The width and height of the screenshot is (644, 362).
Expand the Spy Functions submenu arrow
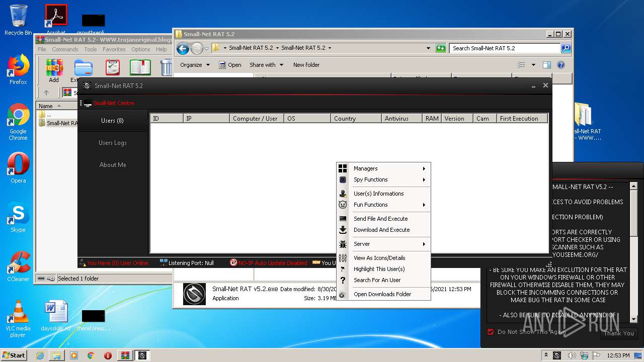424,179
